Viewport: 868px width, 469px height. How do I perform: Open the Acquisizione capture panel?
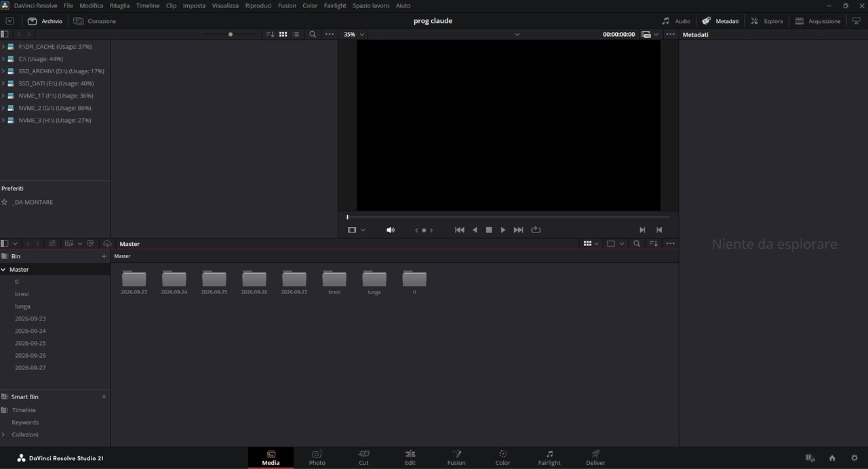[817, 21]
